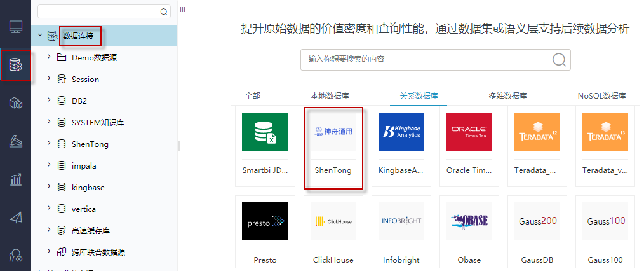Expand the 高速缓存库 tree node
Screen dimensions: 644x271
click(49, 230)
